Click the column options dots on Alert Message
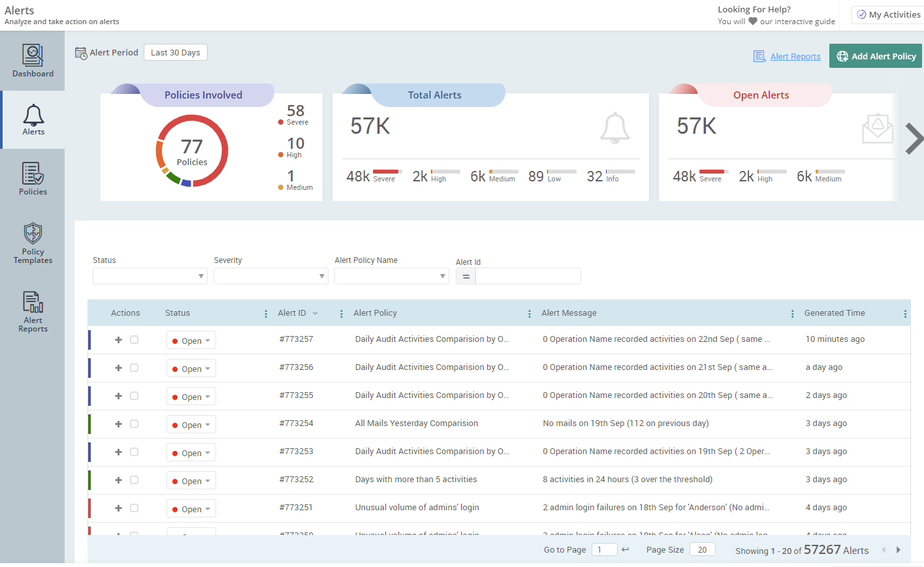The image size is (924, 567). click(792, 313)
